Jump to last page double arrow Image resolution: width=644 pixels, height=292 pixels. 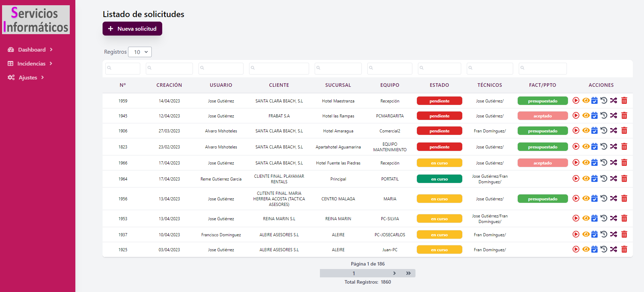(x=408, y=273)
